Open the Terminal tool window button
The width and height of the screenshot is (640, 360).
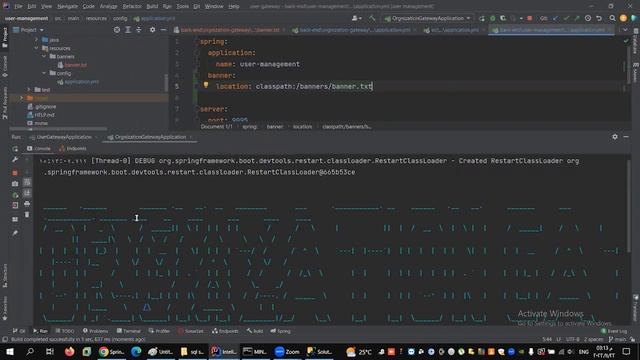click(129, 331)
